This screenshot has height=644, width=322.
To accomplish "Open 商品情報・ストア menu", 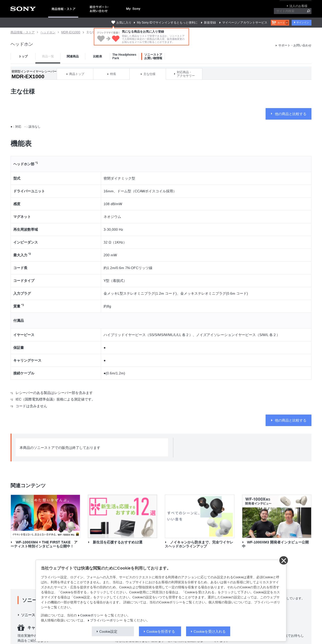I will tap(63, 9).
